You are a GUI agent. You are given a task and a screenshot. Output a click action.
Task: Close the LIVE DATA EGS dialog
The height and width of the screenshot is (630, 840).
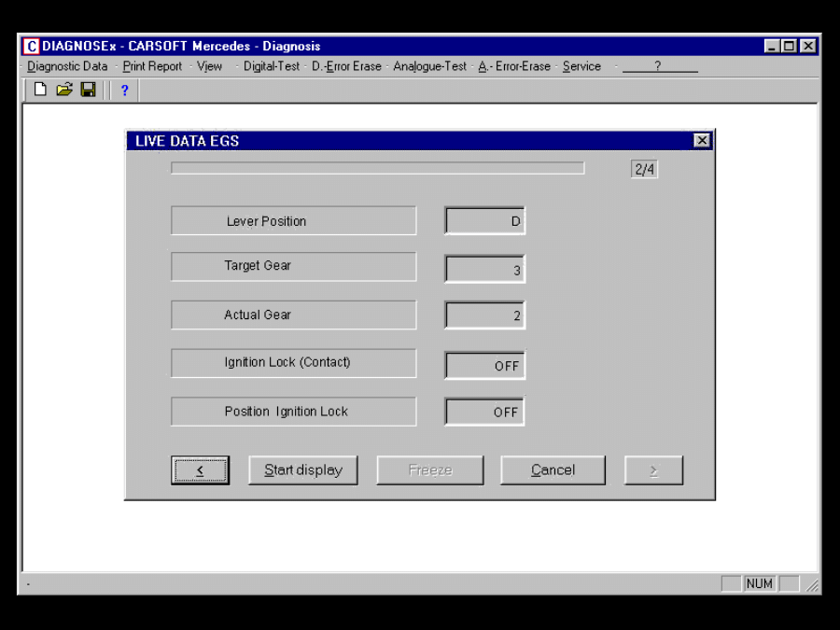(701, 140)
